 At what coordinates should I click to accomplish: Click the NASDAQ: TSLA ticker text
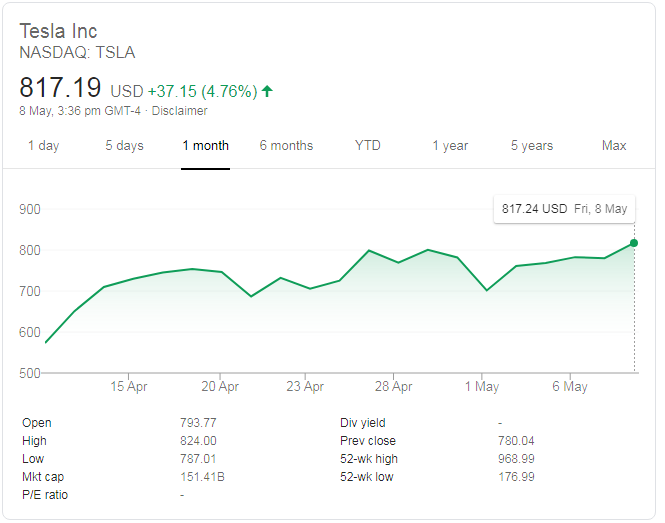77,53
